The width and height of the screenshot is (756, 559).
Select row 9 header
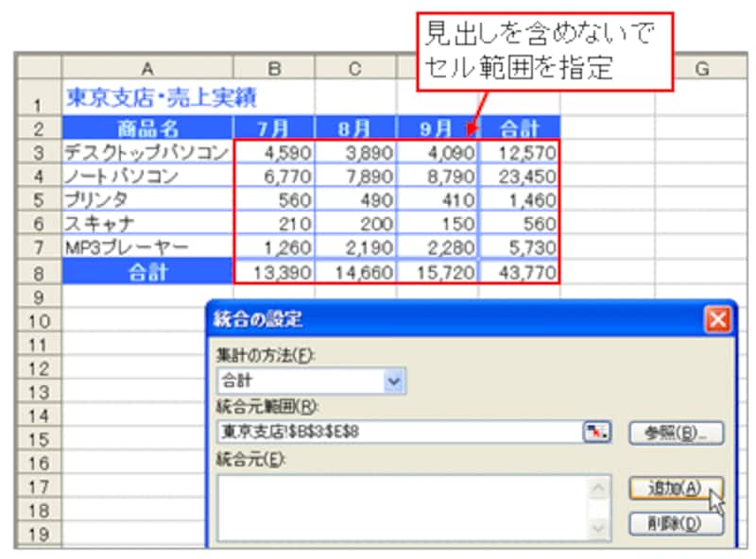pos(40,296)
